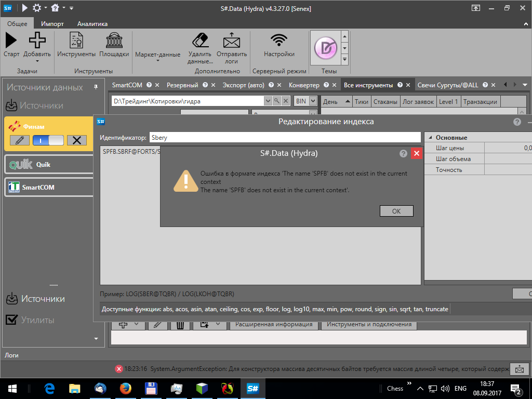Select the SmartCOM source
The width and height of the screenshot is (532, 399).
click(x=49, y=187)
